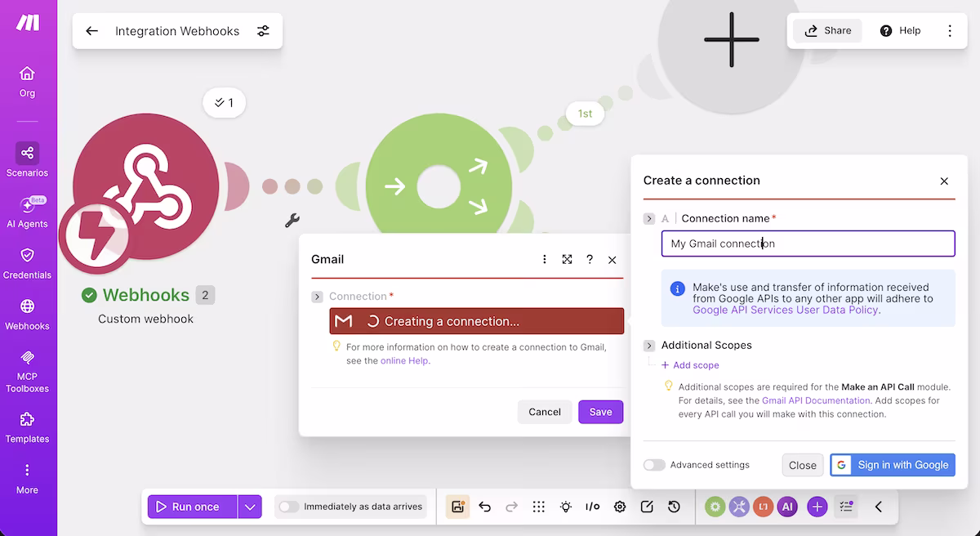980x536 pixels.
Task: Open MCP Toolboxes section
Action: point(27,370)
